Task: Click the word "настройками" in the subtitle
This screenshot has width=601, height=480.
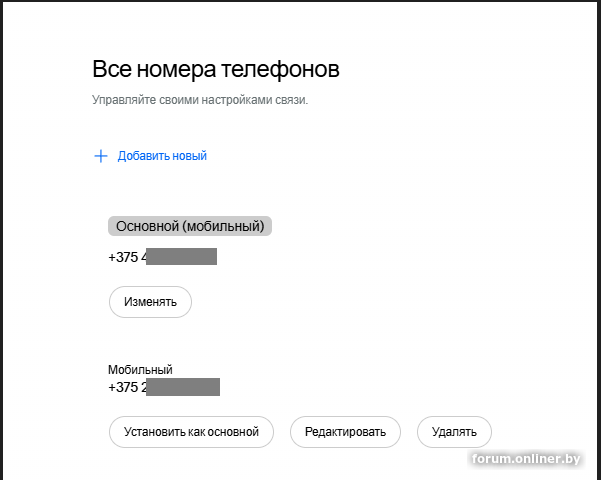Action: pos(245,100)
